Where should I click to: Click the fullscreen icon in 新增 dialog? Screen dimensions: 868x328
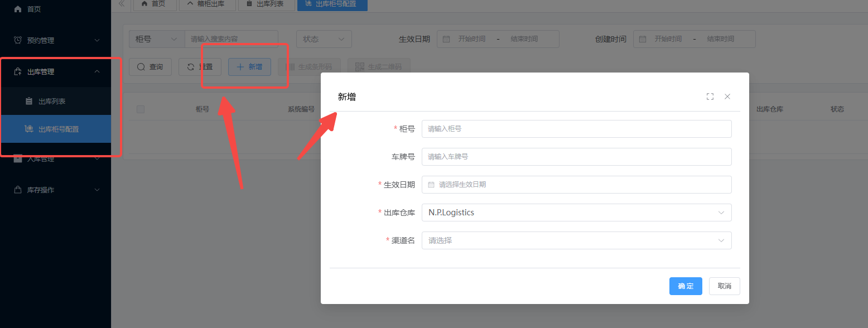710,97
